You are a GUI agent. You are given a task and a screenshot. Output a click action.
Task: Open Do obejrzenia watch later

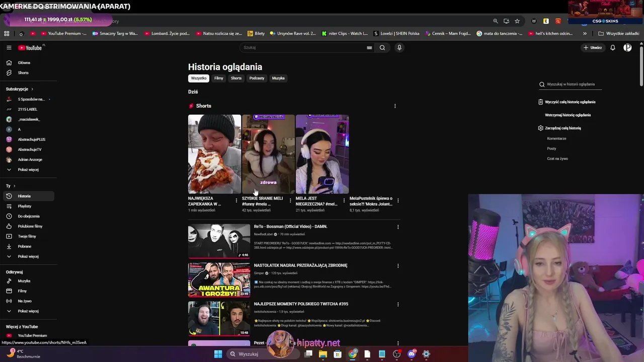point(28,216)
